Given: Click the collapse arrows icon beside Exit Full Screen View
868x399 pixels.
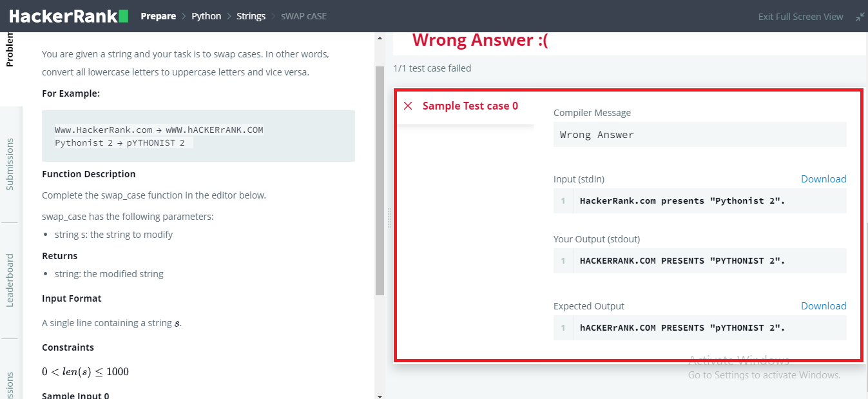Looking at the screenshot, I should tap(860, 17).
